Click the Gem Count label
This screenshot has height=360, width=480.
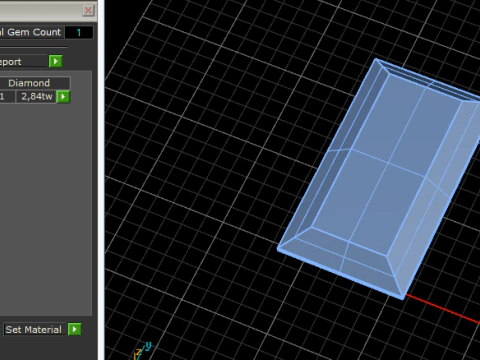30,32
